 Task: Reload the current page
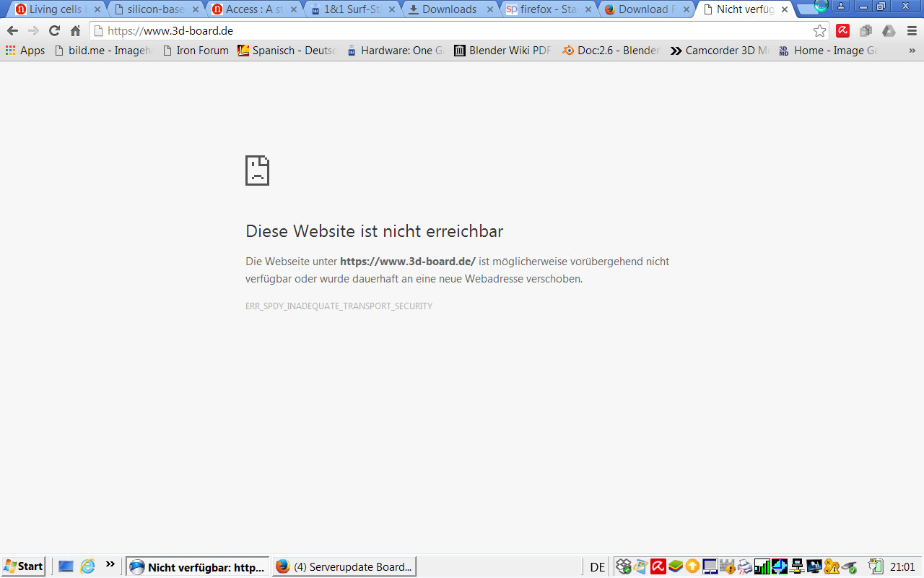(54, 31)
